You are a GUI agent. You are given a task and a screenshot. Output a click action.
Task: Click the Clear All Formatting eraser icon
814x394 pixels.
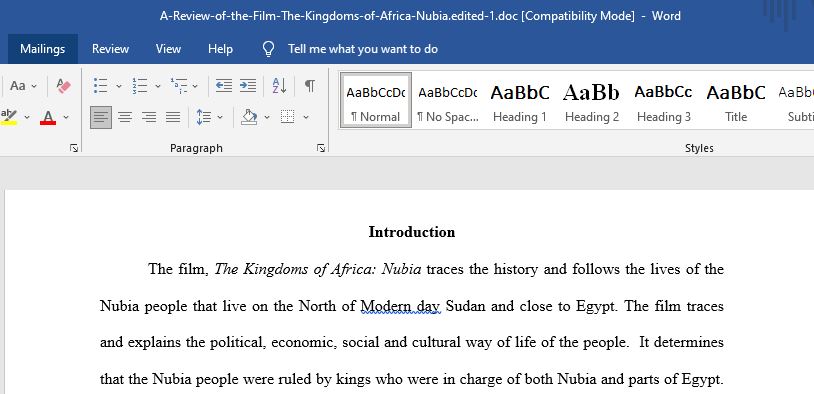pos(63,86)
